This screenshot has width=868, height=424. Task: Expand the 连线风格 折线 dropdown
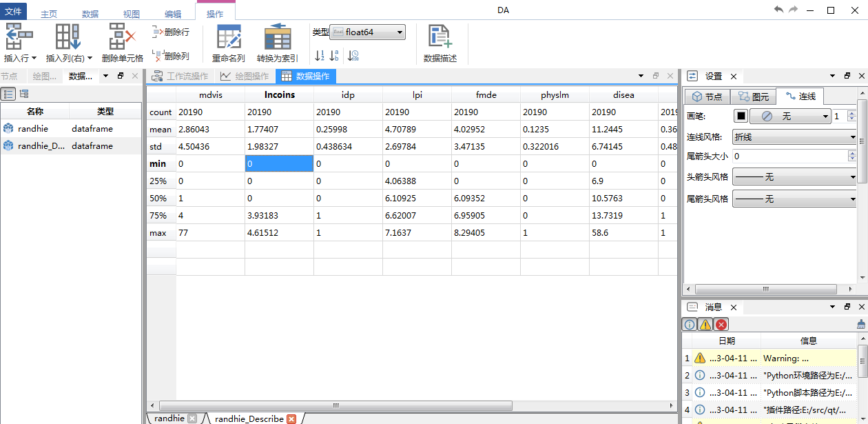coord(794,137)
